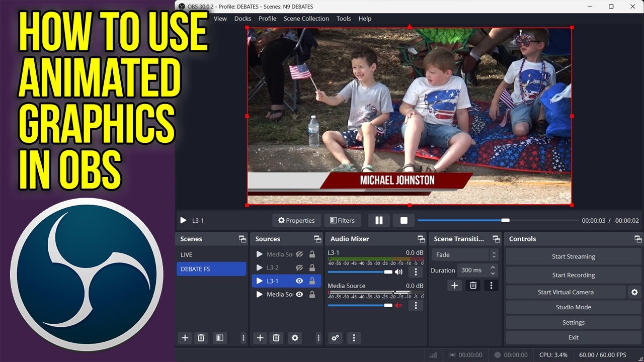The height and width of the screenshot is (362, 644).
Task: Open source properties gear in Sources dock
Action: (x=295, y=338)
